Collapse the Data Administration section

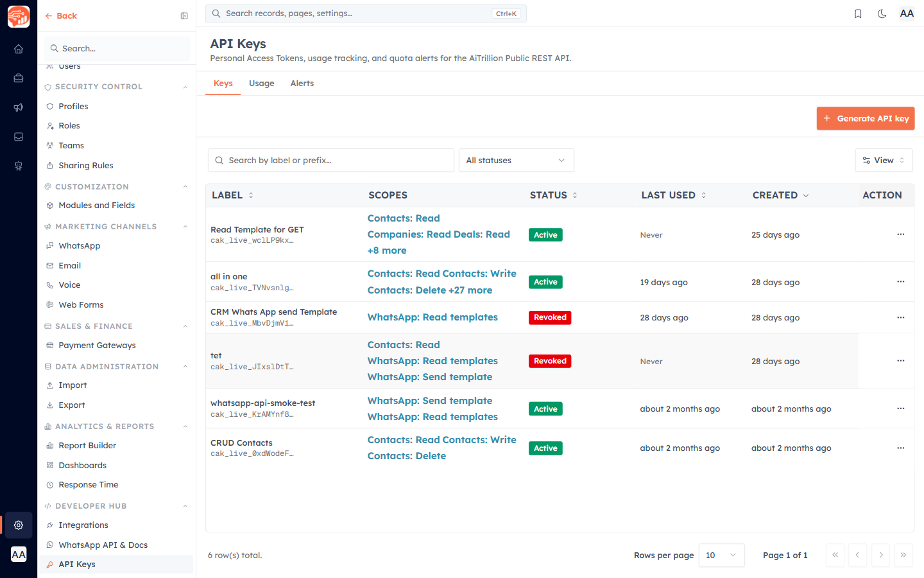pos(185,367)
